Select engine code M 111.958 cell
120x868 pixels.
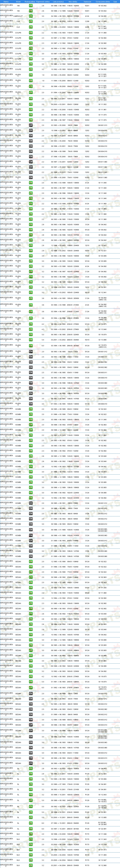point(103,844)
